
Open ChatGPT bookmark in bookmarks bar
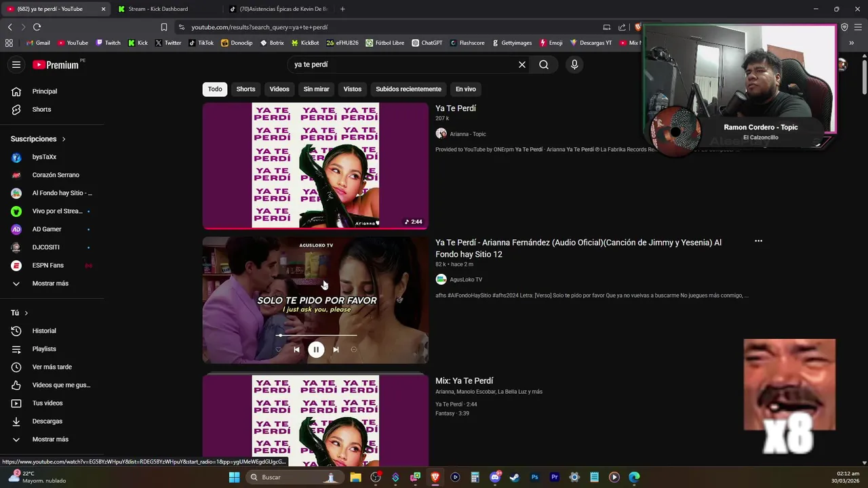pos(427,43)
